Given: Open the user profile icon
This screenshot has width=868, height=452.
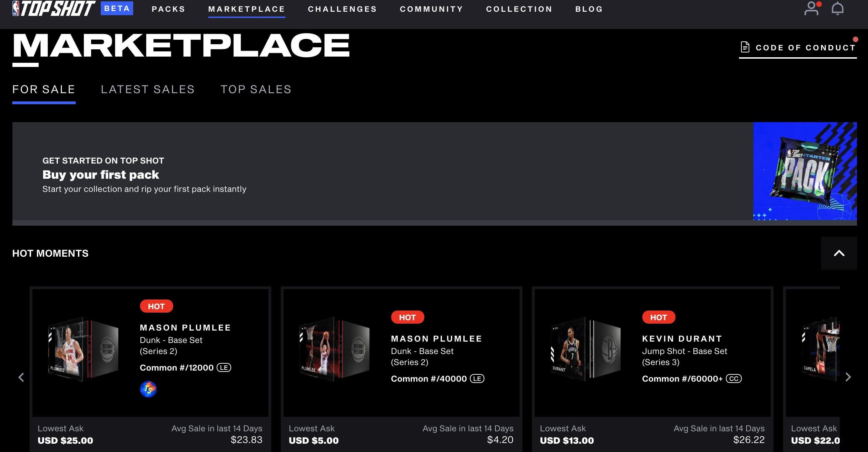Looking at the screenshot, I should point(811,9).
